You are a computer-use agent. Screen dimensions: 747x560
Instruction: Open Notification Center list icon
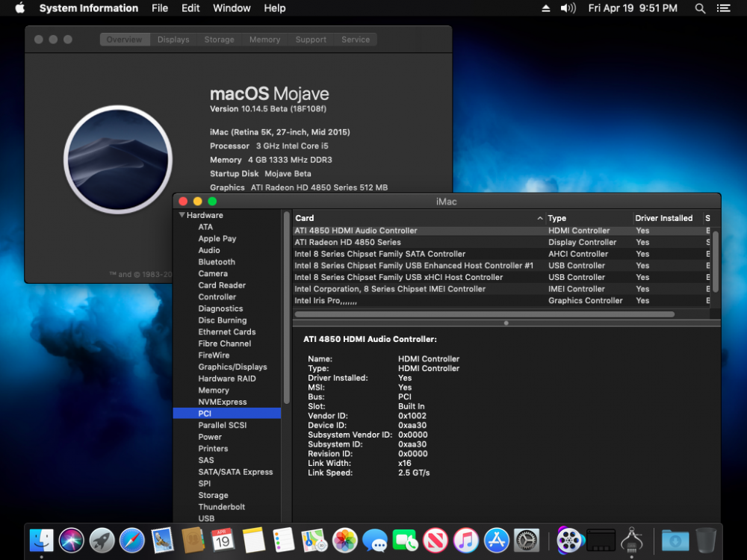pyautogui.click(x=723, y=8)
